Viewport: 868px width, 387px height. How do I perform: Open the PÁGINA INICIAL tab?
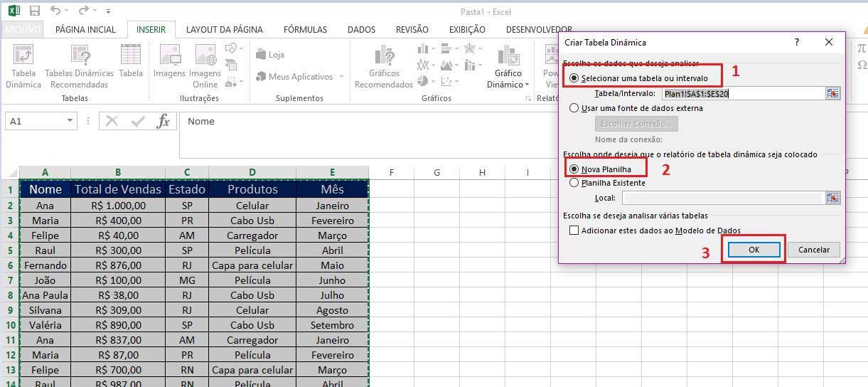(x=85, y=30)
